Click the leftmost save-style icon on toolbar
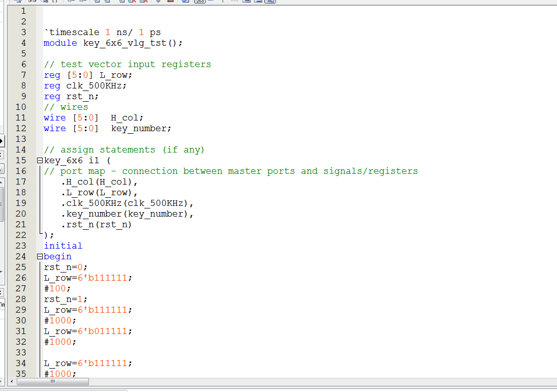This screenshot has width=557, height=392. pos(19,2)
